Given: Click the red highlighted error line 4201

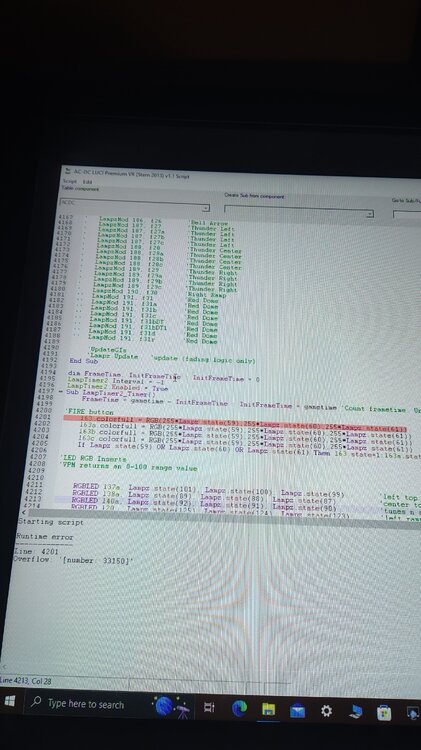Looking at the screenshot, I should click(x=235, y=421).
